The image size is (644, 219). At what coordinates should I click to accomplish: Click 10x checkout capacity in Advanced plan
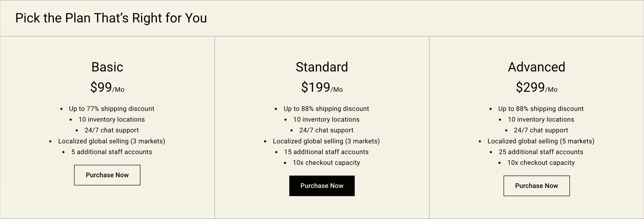tap(541, 162)
